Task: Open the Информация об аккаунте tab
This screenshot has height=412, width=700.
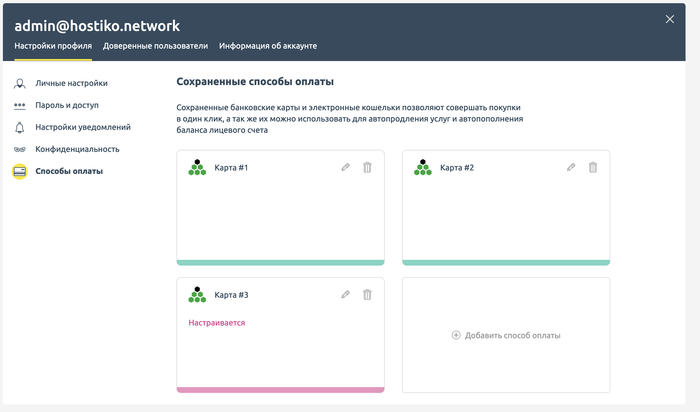Action: click(x=268, y=46)
